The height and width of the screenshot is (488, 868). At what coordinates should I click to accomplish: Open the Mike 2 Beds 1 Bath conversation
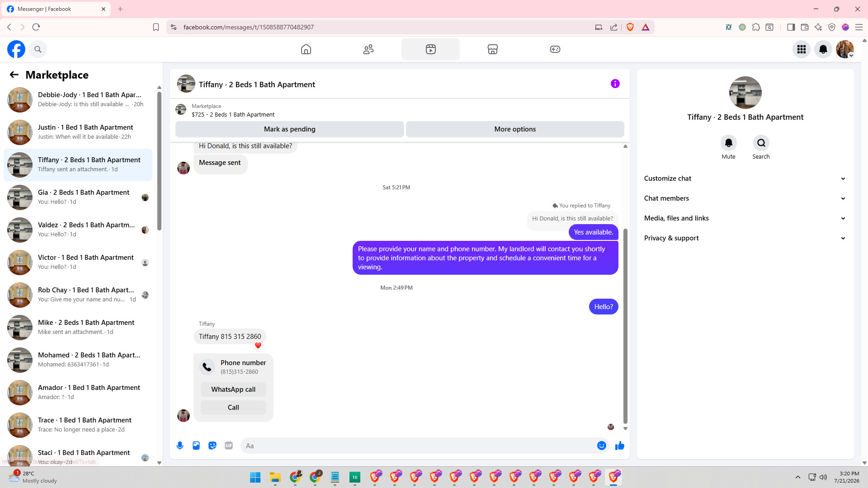pyautogui.click(x=78, y=328)
